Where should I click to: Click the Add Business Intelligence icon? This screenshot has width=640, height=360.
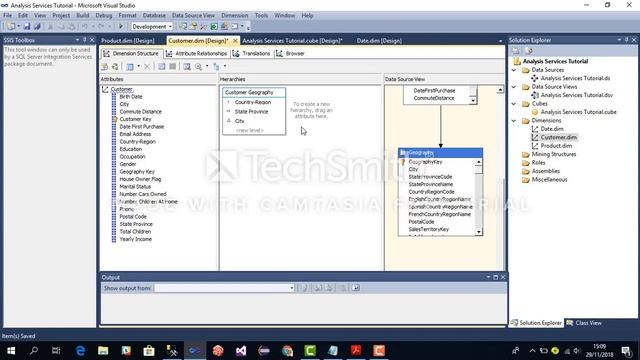point(104,66)
